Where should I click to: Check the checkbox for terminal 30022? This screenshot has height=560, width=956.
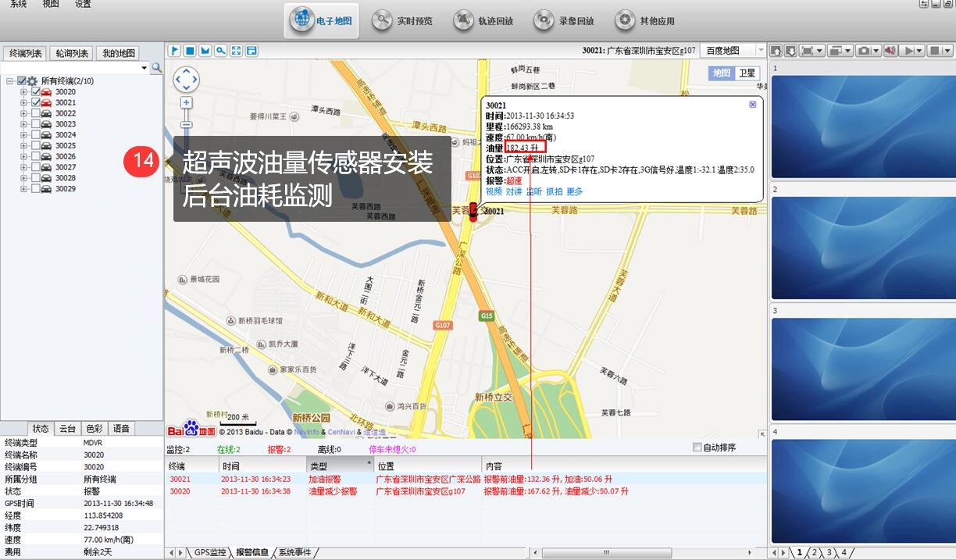[36, 113]
